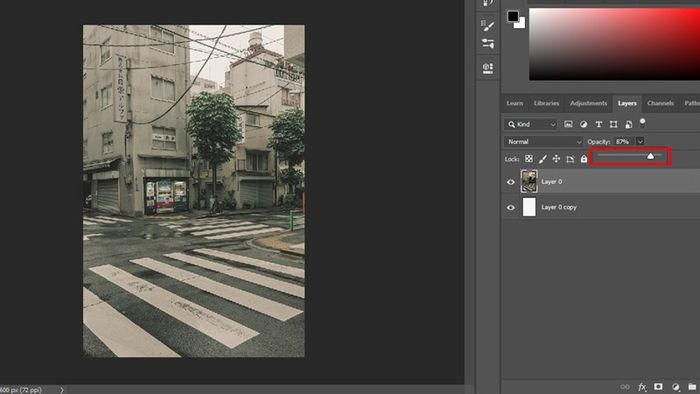Click the pixel layer filter icon
The image size is (700, 394).
click(x=568, y=124)
